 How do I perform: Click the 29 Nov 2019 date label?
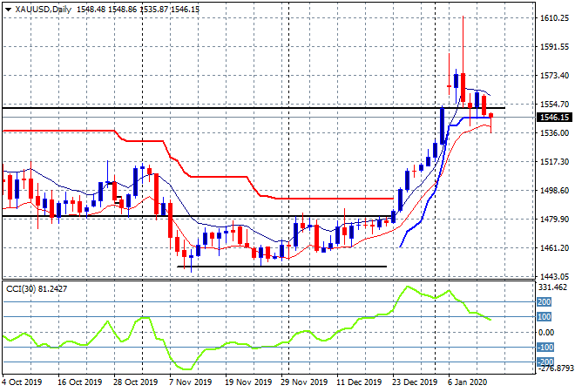click(304, 382)
